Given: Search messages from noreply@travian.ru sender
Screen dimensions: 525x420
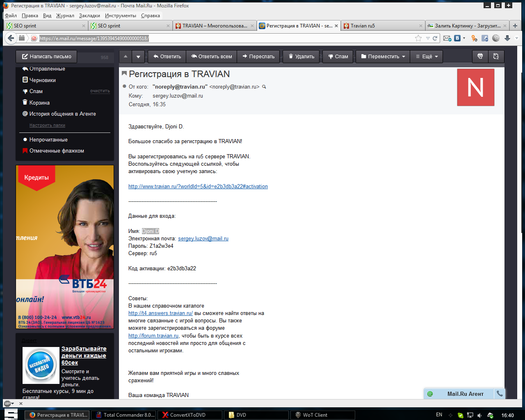Looking at the screenshot, I should coord(264,87).
